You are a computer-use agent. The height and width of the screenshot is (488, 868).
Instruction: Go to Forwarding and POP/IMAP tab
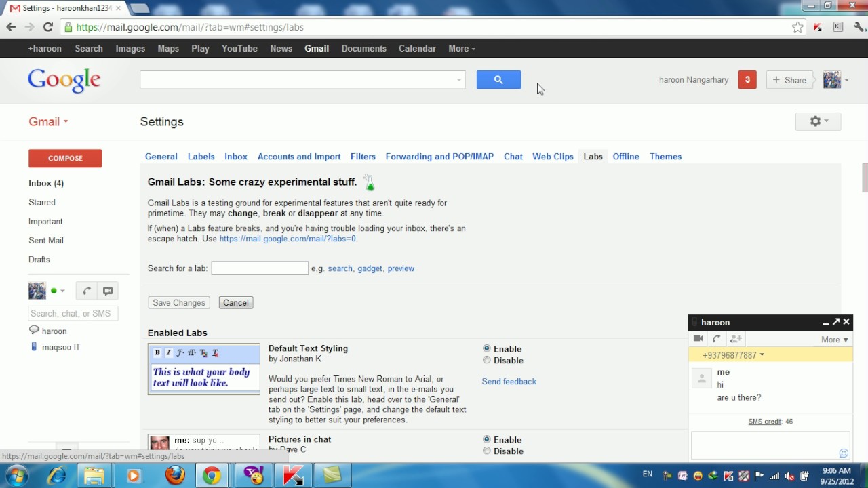click(439, 157)
